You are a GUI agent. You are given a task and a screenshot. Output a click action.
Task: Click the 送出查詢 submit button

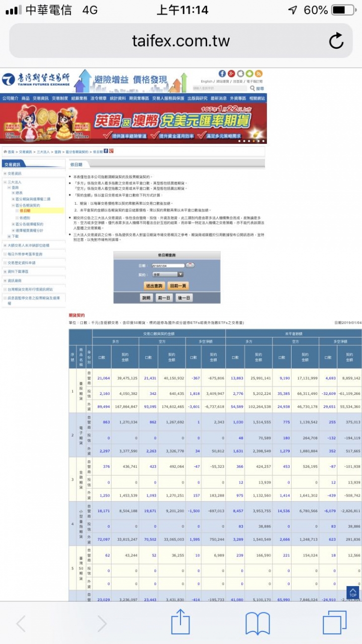point(154,286)
